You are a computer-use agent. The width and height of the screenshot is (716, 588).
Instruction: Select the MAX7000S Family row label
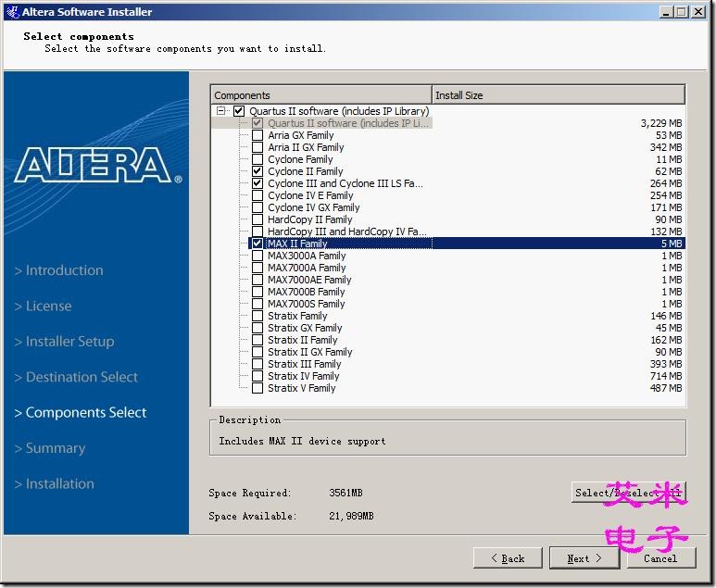tap(306, 304)
